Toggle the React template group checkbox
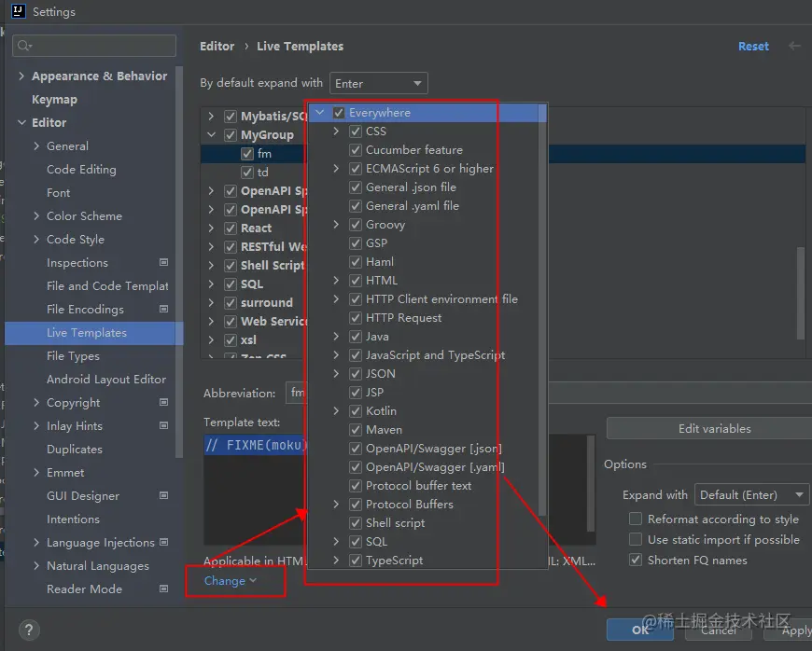Screen dimensions: 812x651 pos(231,229)
